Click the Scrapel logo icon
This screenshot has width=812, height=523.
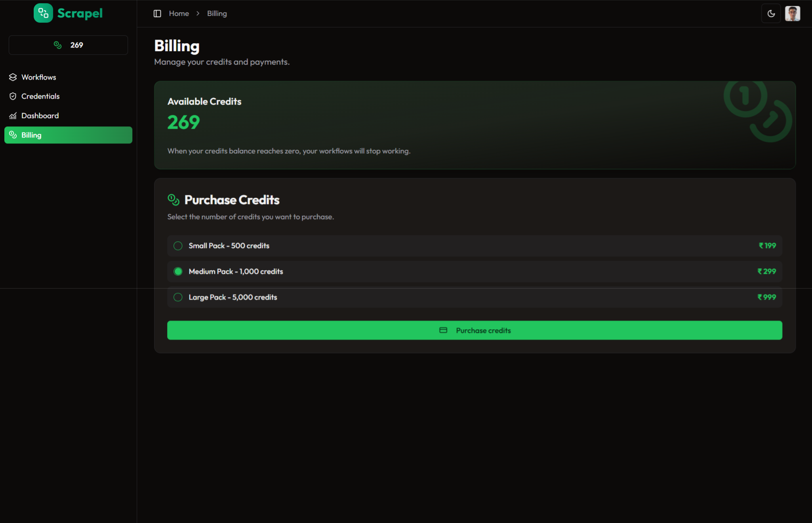point(43,13)
